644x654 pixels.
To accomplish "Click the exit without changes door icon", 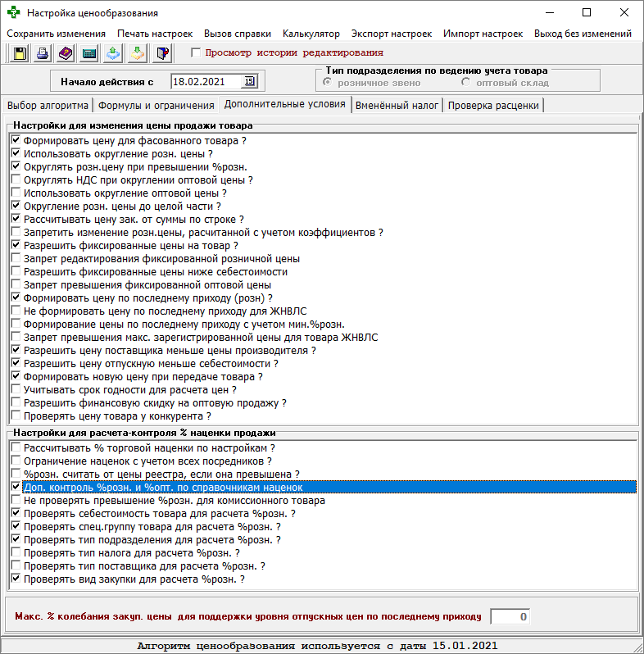I will pyautogui.click(x=162, y=53).
